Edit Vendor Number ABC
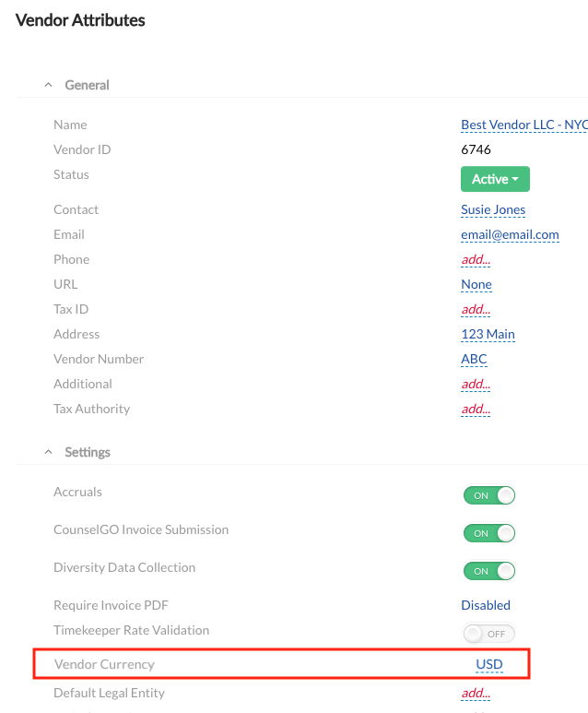 click(x=474, y=359)
